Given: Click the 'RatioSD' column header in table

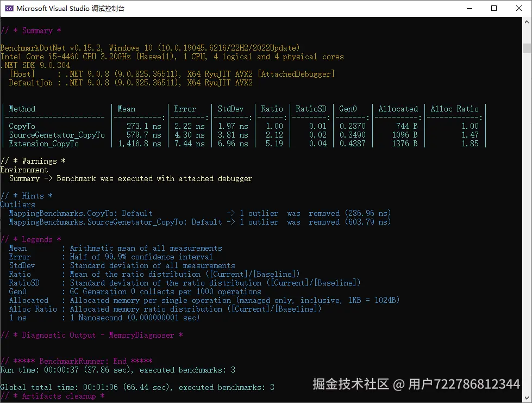Looking at the screenshot, I should point(311,109).
